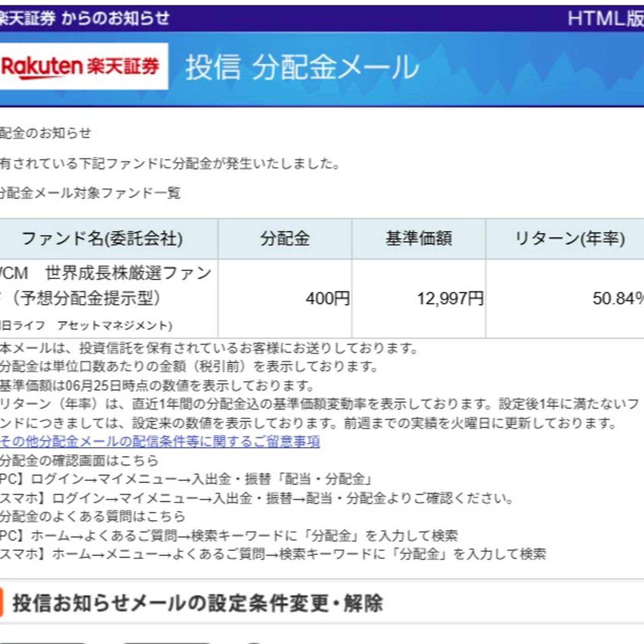Image resolution: width=644 pixels, height=644 pixels.
Task: Click the 分配金のよくある質問はこちら text
Action: coord(92,517)
